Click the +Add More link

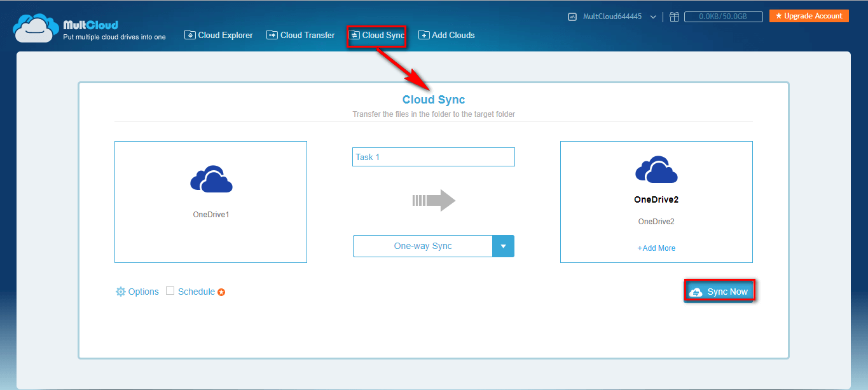point(656,248)
